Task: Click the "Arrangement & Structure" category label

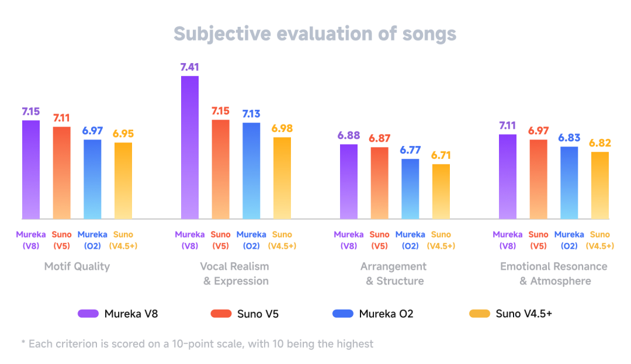Action: [x=394, y=273]
